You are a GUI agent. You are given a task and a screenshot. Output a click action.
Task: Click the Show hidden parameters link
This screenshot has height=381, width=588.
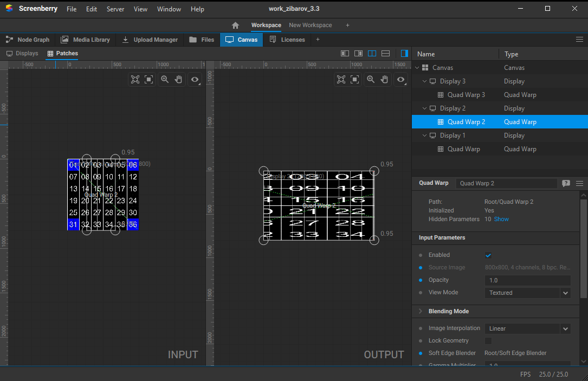(501, 219)
